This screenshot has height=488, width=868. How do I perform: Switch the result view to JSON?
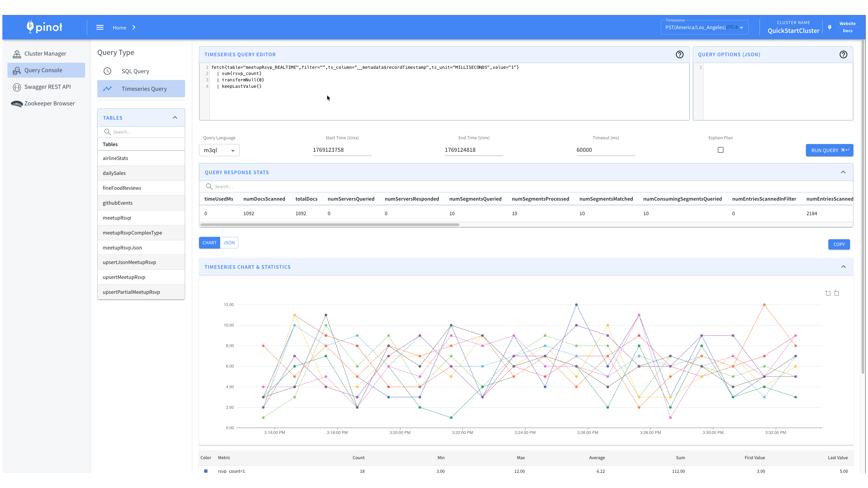229,243
